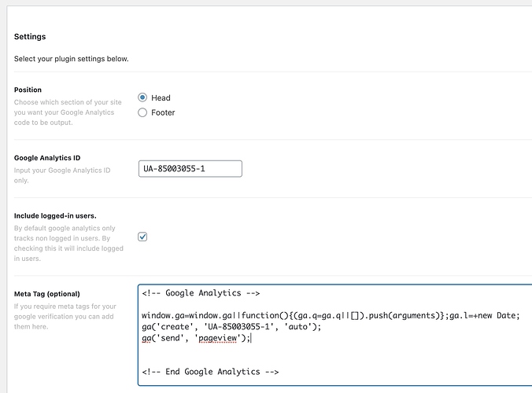The image size is (532, 393).
Task: Click the 'Settings' heading text
Action: (x=30, y=37)
